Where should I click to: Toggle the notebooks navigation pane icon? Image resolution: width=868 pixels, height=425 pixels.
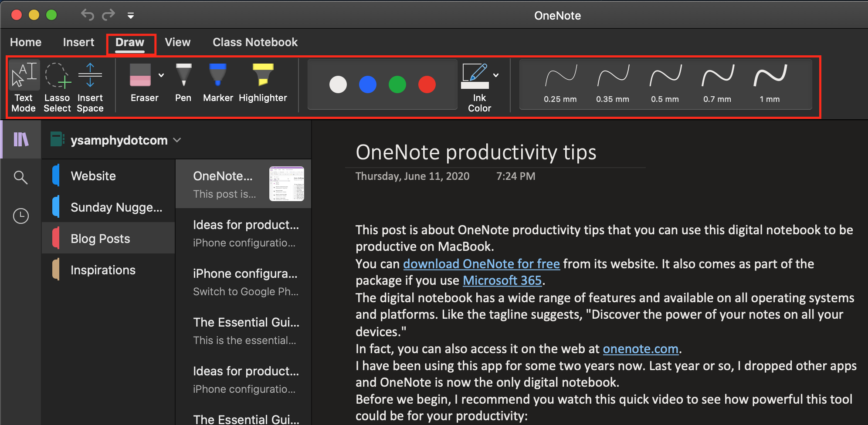21,139
